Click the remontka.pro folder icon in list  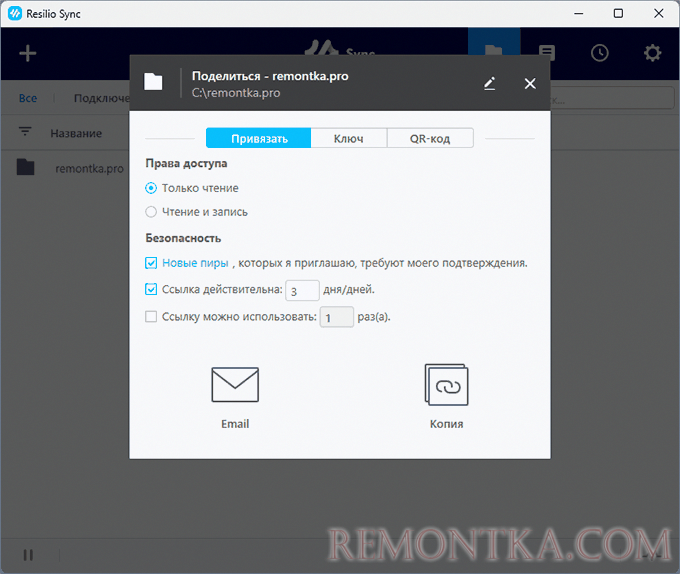(x=26, y=167)
